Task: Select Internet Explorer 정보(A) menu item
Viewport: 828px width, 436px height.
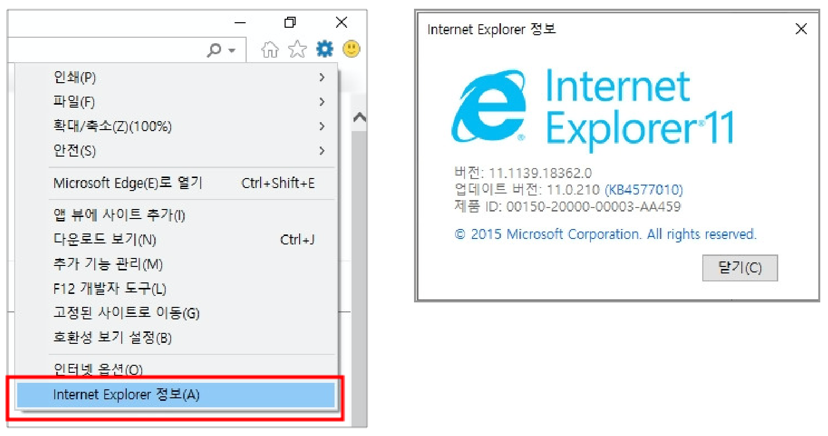Action: tap(176, 395)
